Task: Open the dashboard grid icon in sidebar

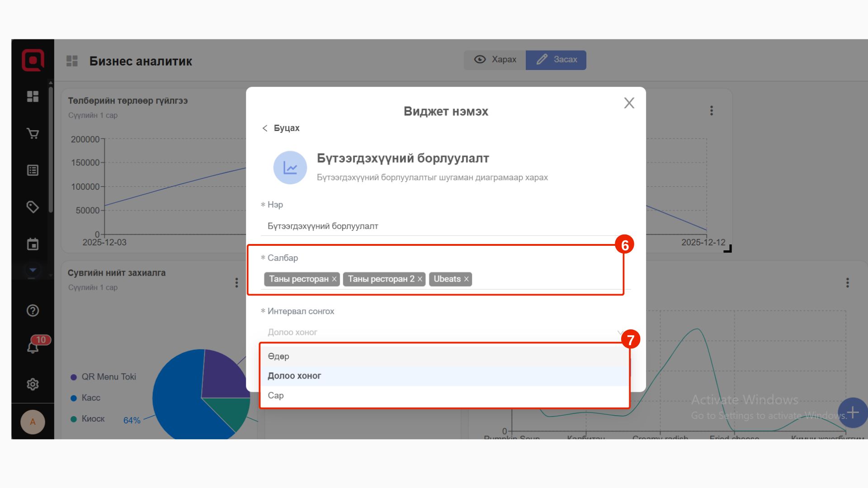Action: coord(33,96)
